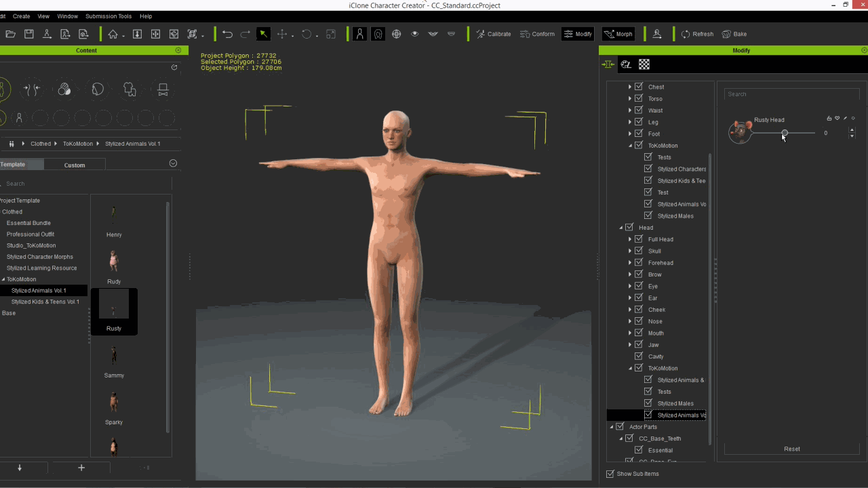The width and height of the screenshot is (868, 488).
Task: Click the pencil edit icon for Rusty Head
Action: click(845, 119)
